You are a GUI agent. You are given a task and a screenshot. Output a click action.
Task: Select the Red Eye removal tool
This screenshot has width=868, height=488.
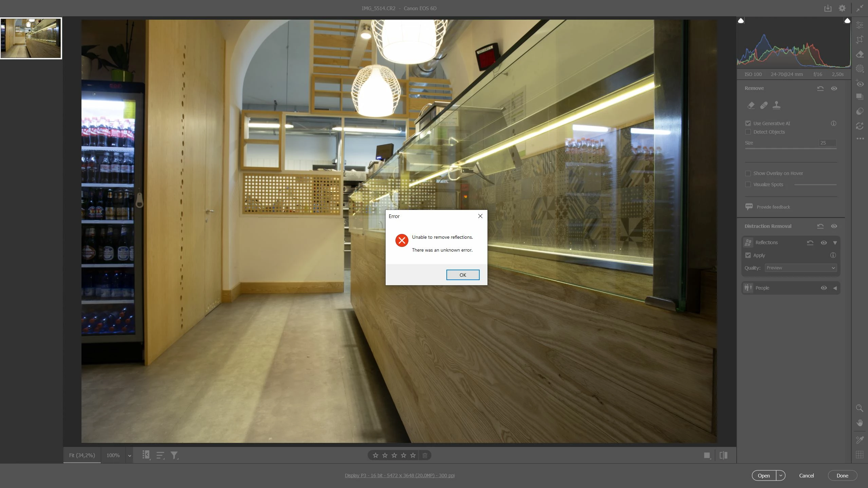[x=860, y=83]
